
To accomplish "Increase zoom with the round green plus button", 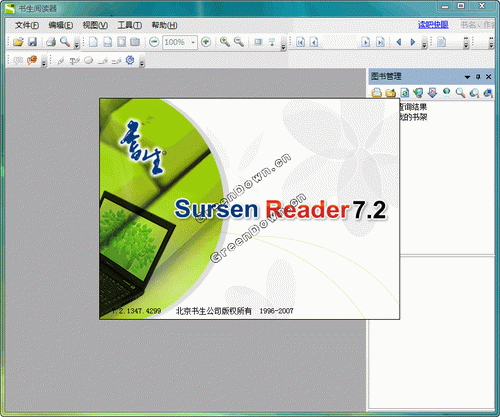I will 206,42.
